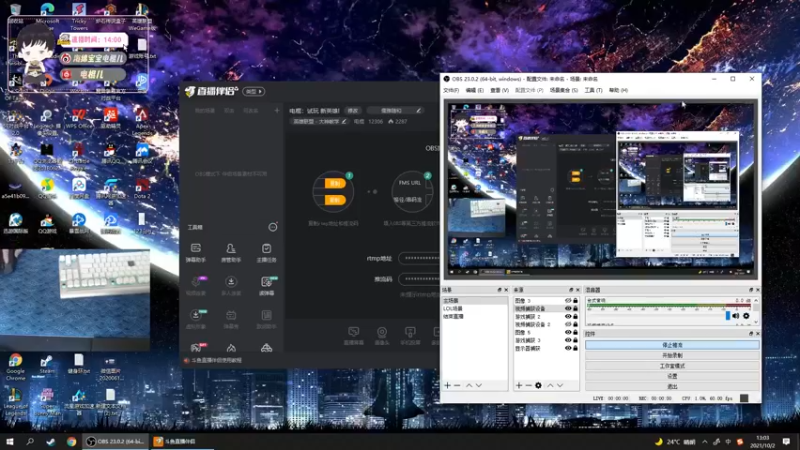Image resolution: width=800 pixels, height=450 pixels.
Task: Open Google Chrome from the taskbar
Action: 71,442
